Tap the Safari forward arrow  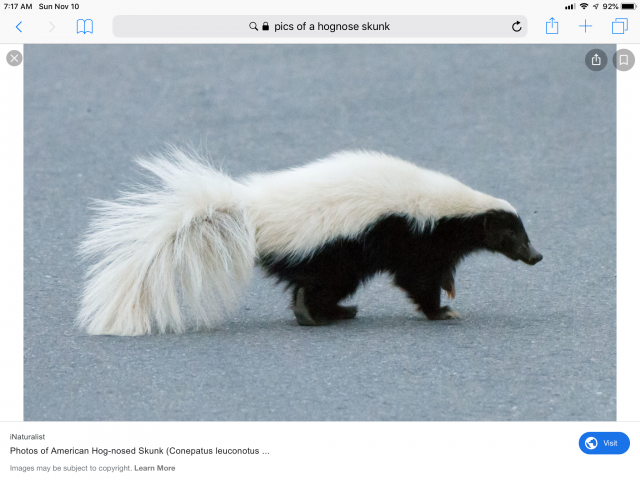click(x=52, y=27)
